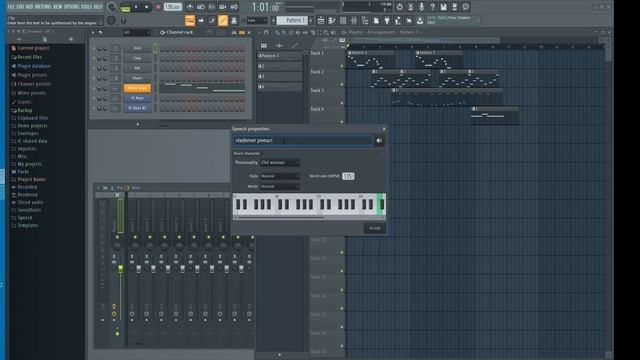Save the project with the floppy disk icon
This screenshot has width=640, height=360.
tap(443, 7)
